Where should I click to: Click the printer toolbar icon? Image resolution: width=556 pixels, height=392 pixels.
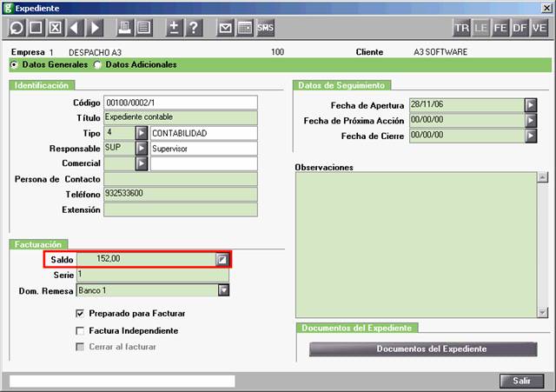coord(124,28)
